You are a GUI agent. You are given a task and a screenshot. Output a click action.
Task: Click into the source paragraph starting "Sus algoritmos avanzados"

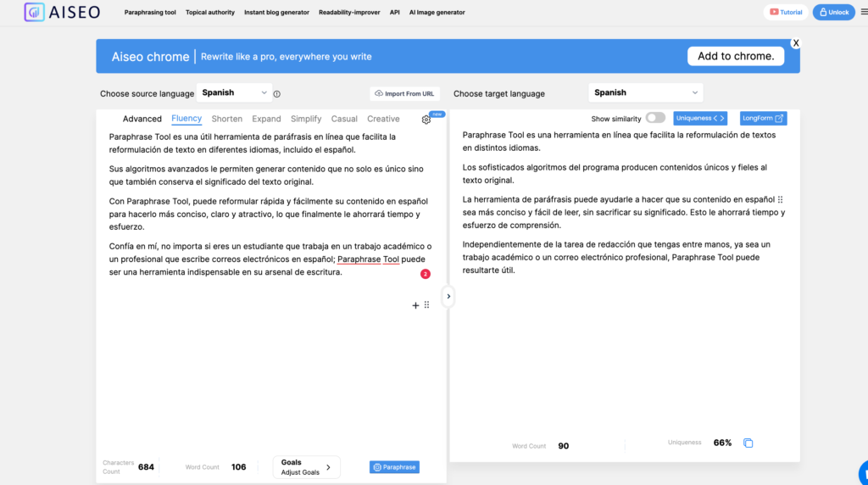[x=266, y=175]
